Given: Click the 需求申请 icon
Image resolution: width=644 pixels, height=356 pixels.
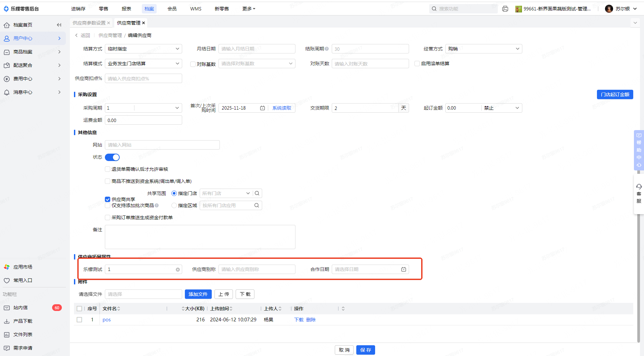Looking at the screenshot, I should [7, 348].
